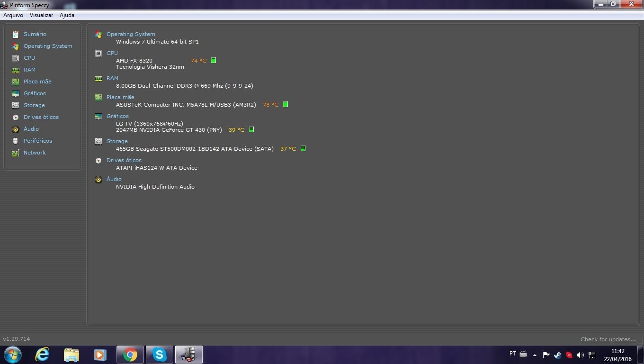Click the green CPU temperature indicator icon
The height and width of the screenshot is (364, 644).
click(214, 60)
